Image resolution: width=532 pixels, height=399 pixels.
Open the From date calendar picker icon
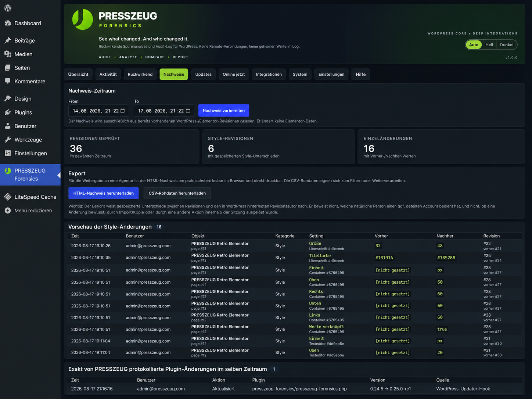(123, 111)
